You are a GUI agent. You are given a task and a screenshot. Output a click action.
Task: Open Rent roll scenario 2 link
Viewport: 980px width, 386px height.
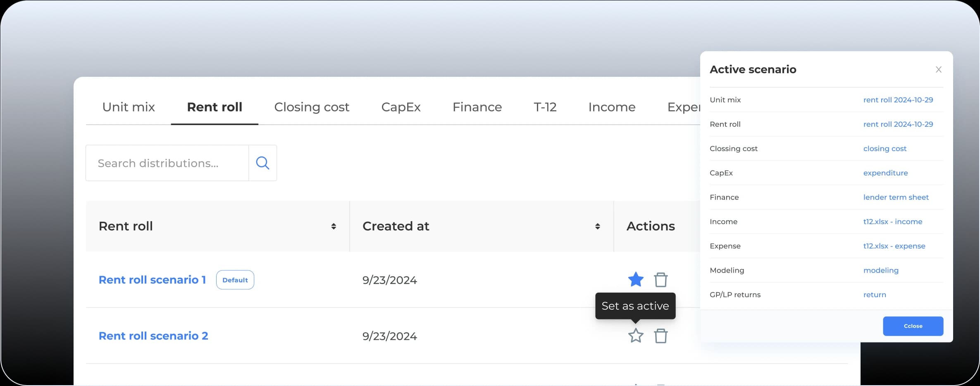click(x=153, y=336)
